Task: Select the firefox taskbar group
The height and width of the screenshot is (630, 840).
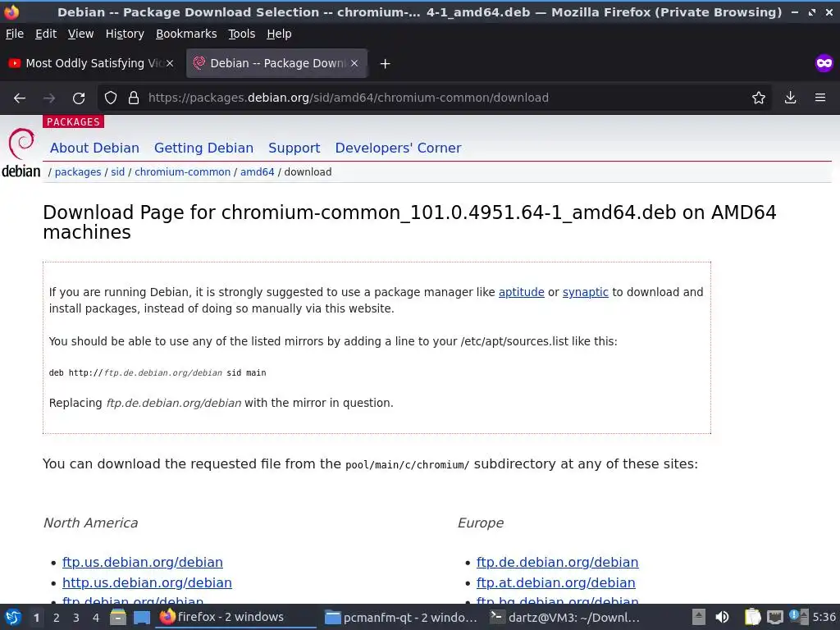Action: coord(235,617)
